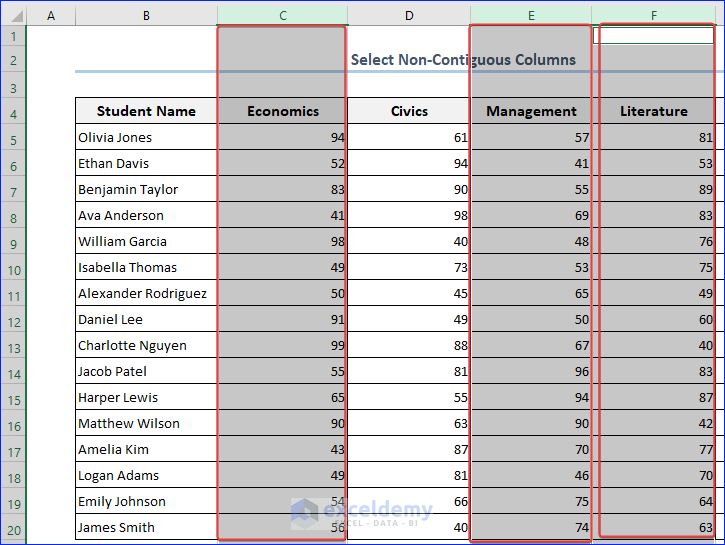This screenshot has height=545, width=725.
Task: Click Jacob Patel's Management score 96
Action: point(531,371)
